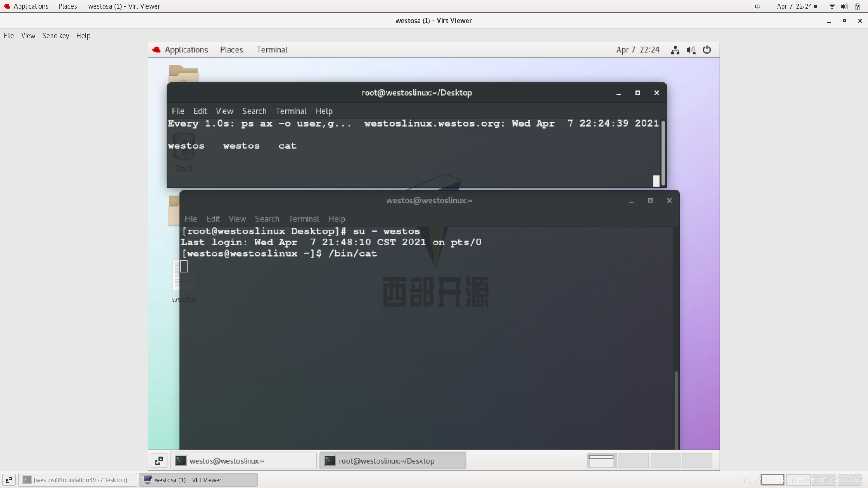Click guest clock Apr 7 22:24
Image resolution: width=868 pixels, height=488 pixels.
point(637,50)
